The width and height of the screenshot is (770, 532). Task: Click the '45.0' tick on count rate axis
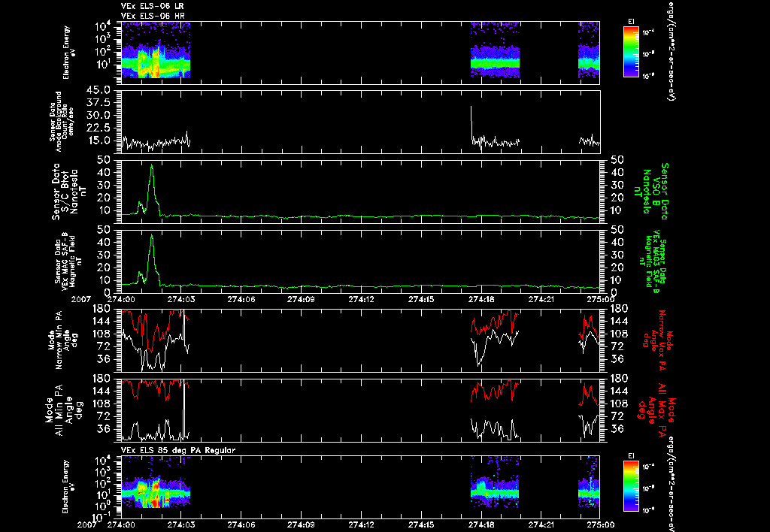(x=100, y=90)
